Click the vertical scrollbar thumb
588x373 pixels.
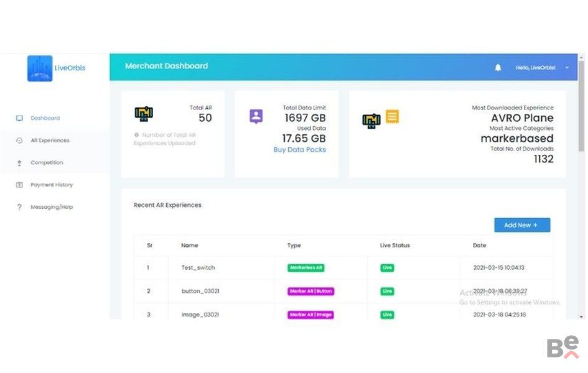click(x=581, y=106)
